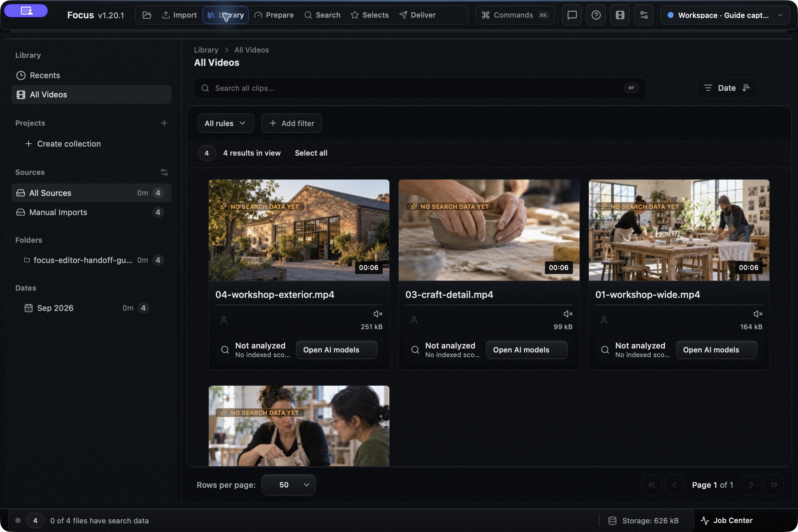
Task: Click the Library breadcrumb link
Action: pyautogui.click(x=206, y=50)
